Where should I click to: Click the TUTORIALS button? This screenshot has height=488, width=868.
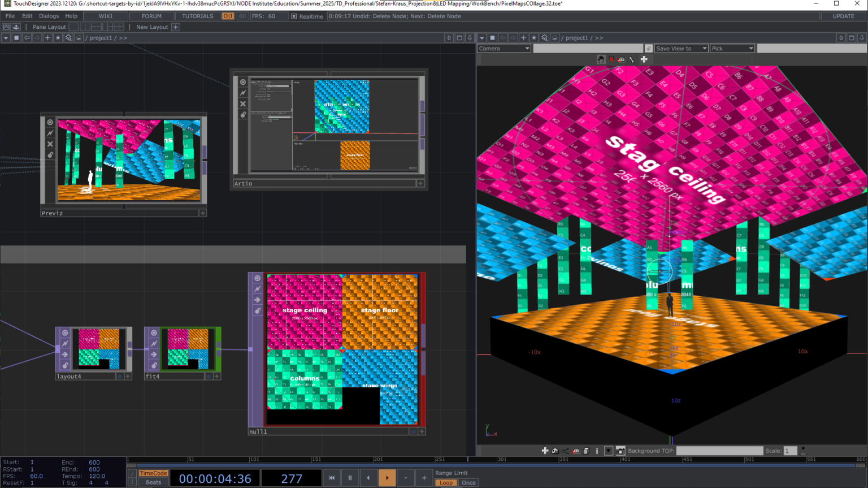click(x=197, y=16)
